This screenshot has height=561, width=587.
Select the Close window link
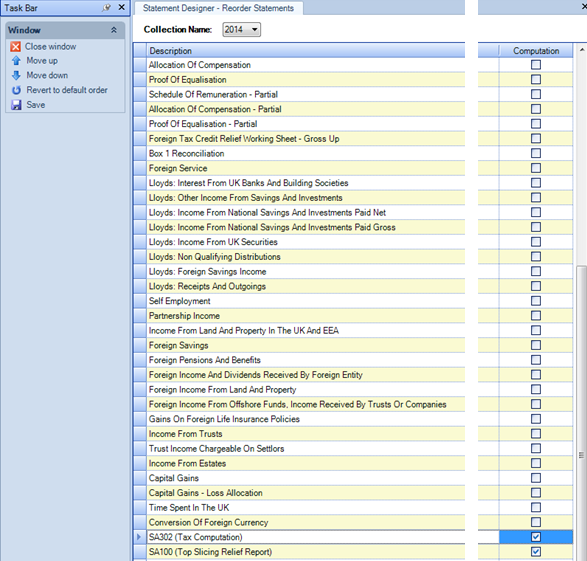click(x=51, y=46)
